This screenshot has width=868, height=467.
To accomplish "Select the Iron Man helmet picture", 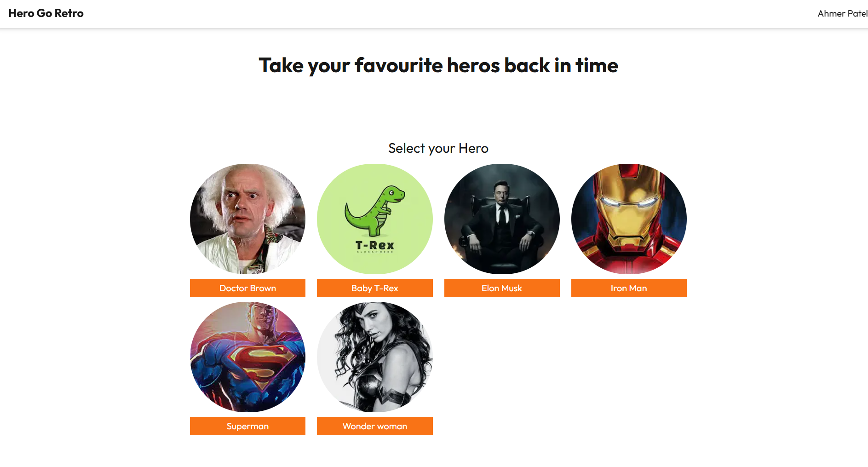I will (629, 219).
